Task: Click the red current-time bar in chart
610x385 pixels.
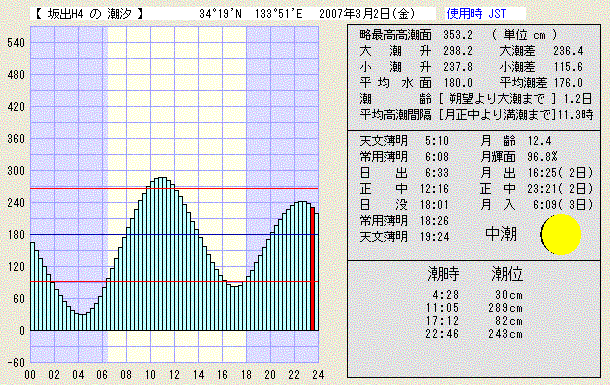Action: click(312, 269)
